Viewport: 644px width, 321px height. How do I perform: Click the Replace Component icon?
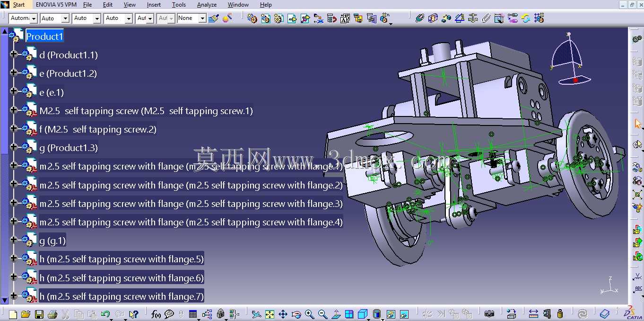coord(318,18)
